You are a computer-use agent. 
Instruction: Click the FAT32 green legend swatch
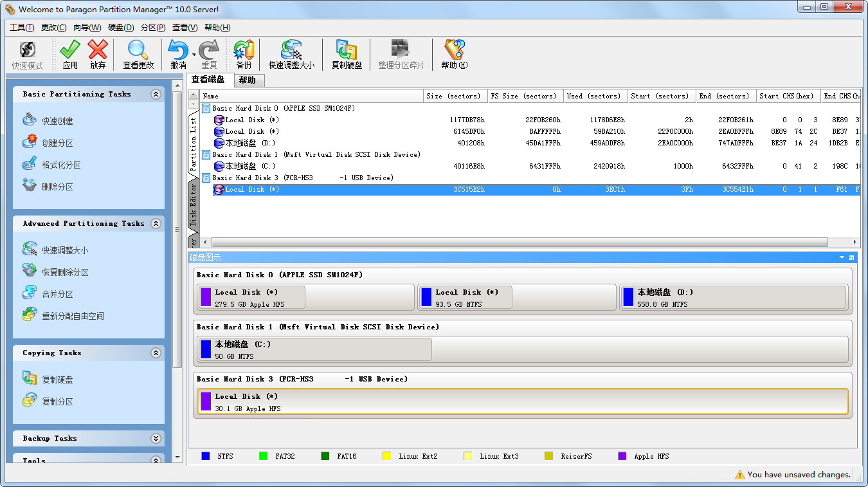(x=263, y=456)
